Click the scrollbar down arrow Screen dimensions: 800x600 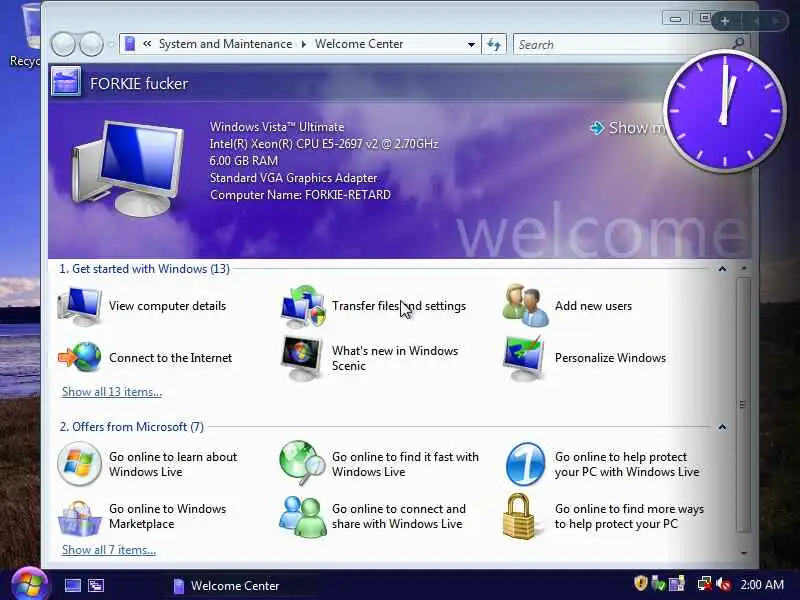click(743, 553)
